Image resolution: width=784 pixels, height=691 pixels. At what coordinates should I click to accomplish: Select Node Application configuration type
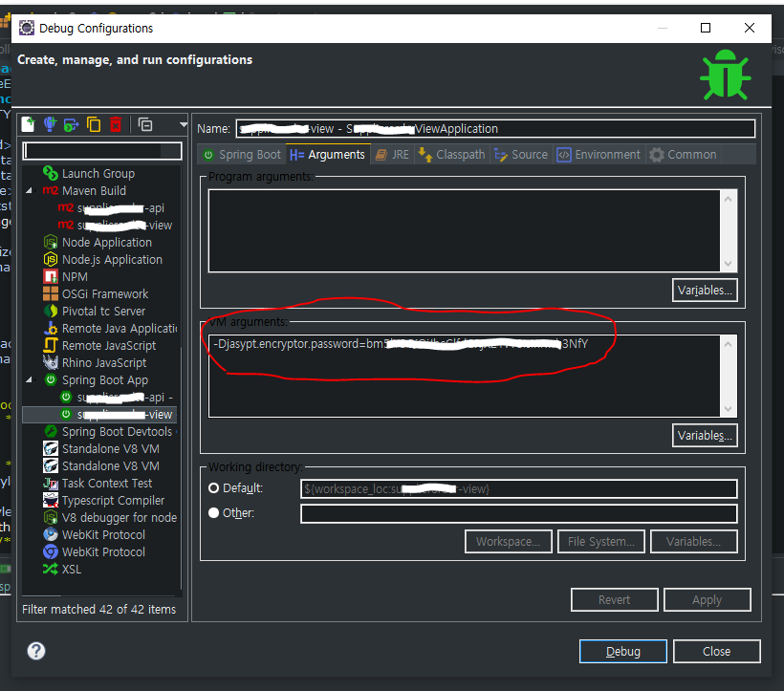(x=106, y=243)
